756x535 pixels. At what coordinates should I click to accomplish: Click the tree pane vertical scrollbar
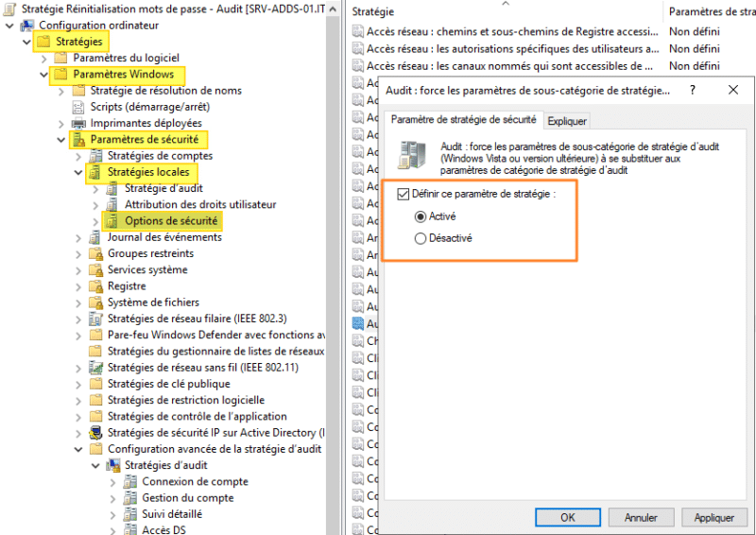pyautogui.click(x=333, y=275)
